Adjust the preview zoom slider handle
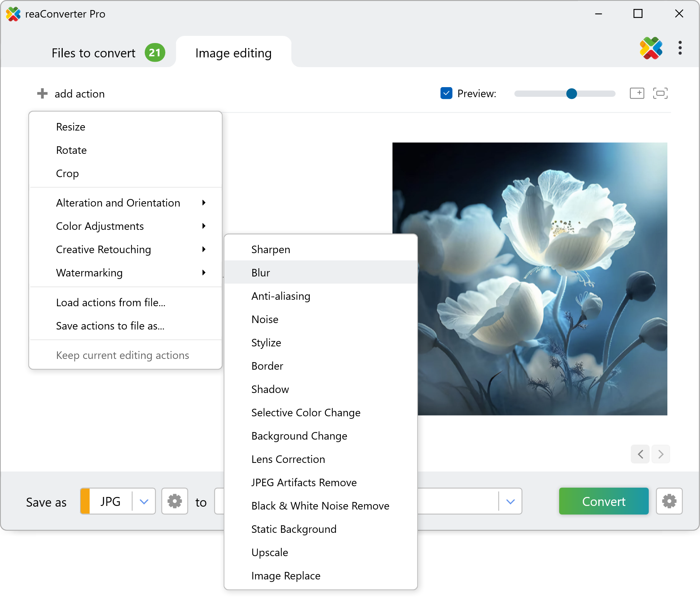Screen dimensions: 700x597 571,94
